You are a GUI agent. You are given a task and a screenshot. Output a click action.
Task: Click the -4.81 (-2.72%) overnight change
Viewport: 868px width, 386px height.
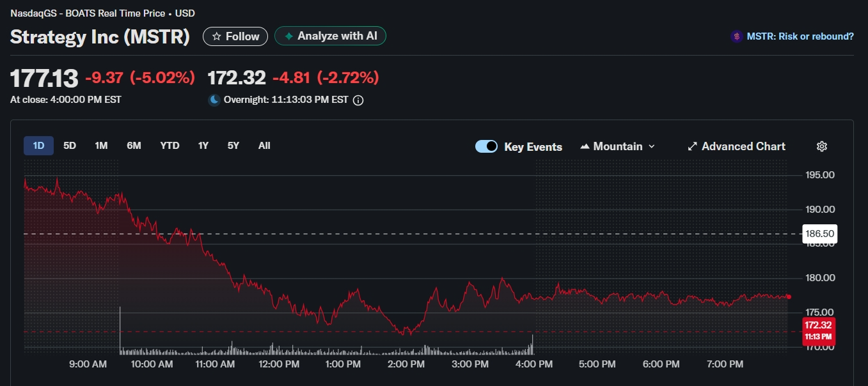point(326,78)
